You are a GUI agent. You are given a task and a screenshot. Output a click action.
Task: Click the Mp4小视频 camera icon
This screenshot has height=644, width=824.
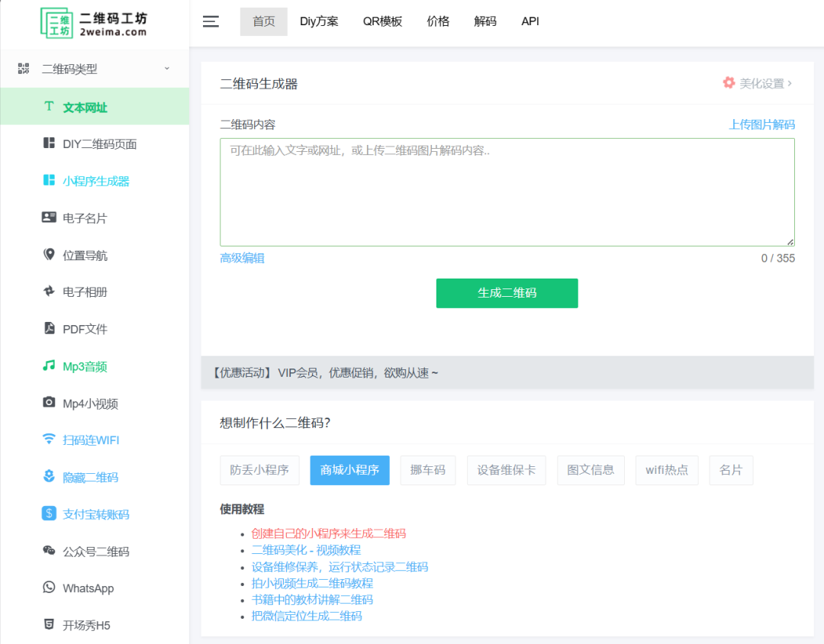coord(49,403)
